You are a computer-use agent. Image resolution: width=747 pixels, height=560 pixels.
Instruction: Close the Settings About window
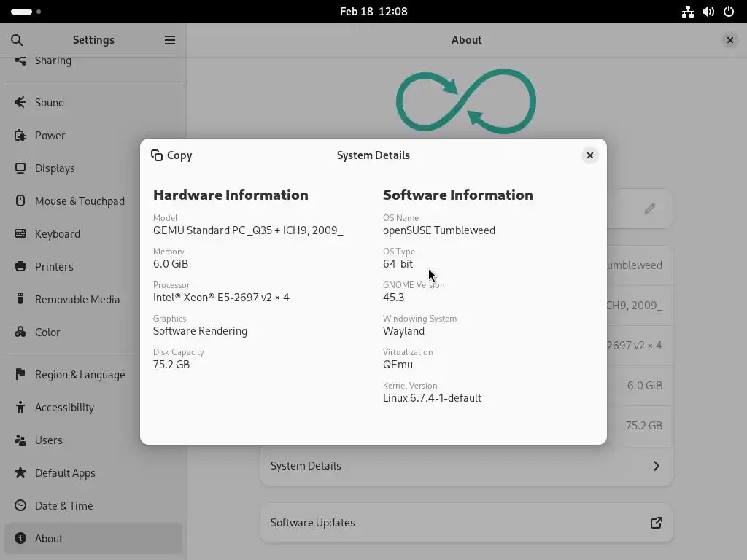click(x=729, y=40)
